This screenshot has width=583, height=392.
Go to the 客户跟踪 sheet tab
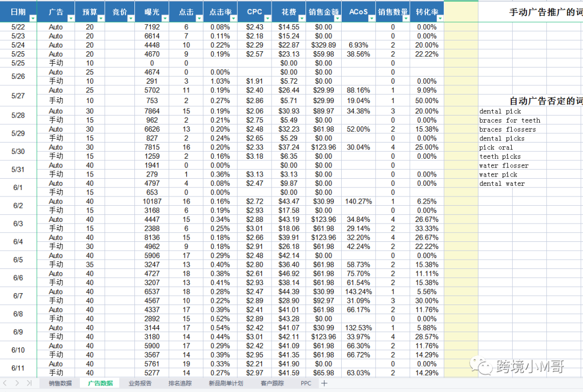[x=273, y=383]
